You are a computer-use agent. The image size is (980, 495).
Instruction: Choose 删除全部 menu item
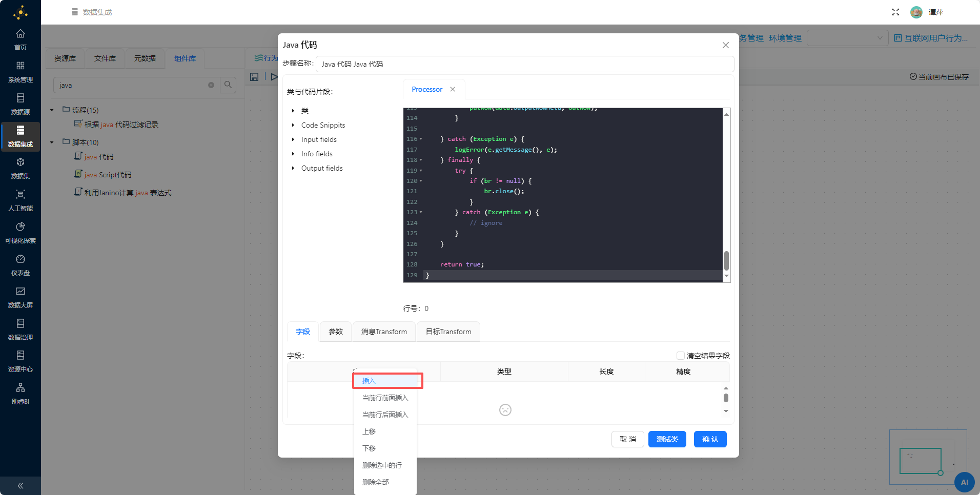pos(385,482)
